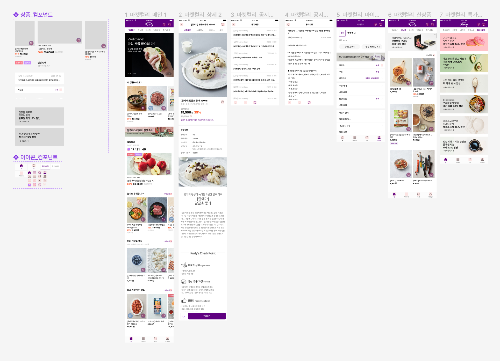Click the left pill button in frame 5
500x361 pixels.
pyautogui.click(x=349, y=47)
